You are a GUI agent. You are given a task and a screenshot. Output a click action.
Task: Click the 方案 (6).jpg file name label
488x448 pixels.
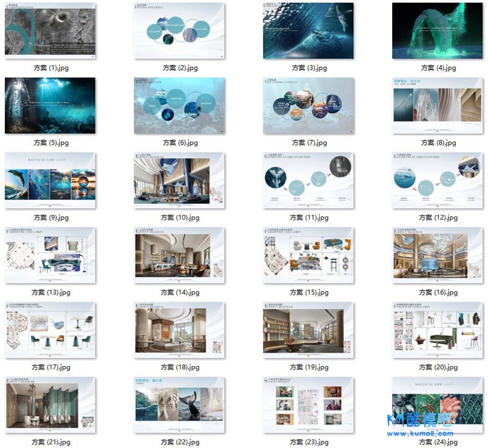pyautogui.click(x=179, y=143)
